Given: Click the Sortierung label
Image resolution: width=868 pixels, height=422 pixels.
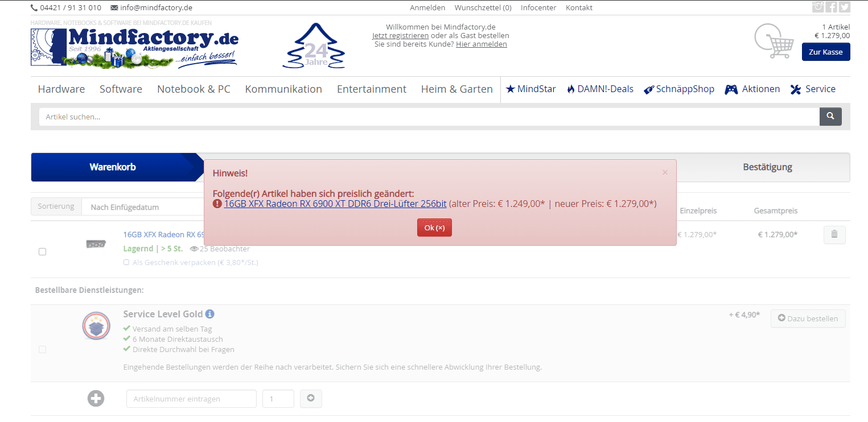Looking at the screenshot, I should tap(56, 206).
